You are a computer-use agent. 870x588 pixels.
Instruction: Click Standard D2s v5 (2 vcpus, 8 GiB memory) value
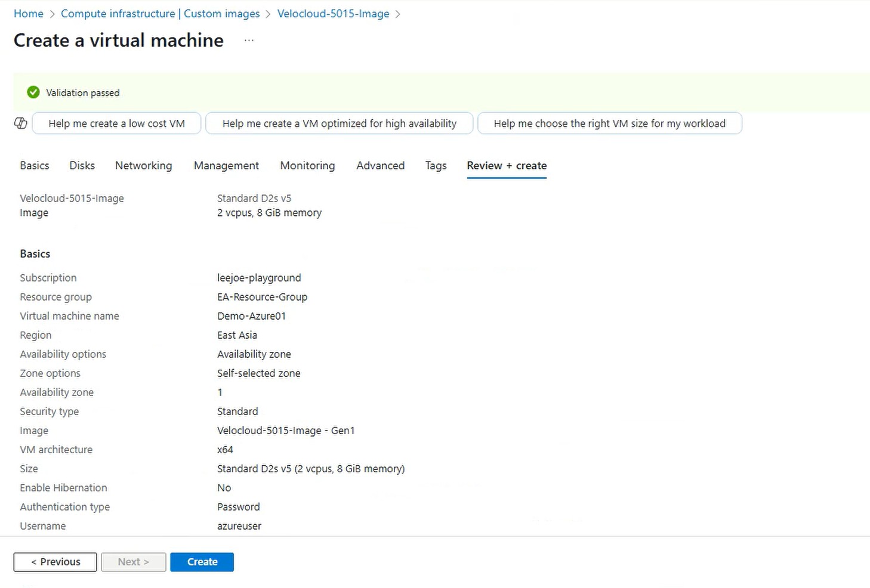(x=311, y=469)
